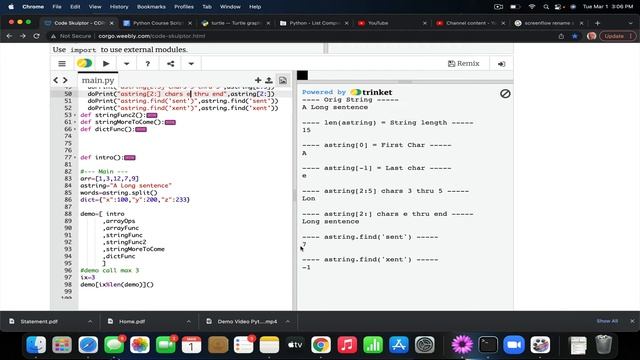Add a new file with plus icon
This screenshot has width=640, height=360.
click(x=258, y=80)
